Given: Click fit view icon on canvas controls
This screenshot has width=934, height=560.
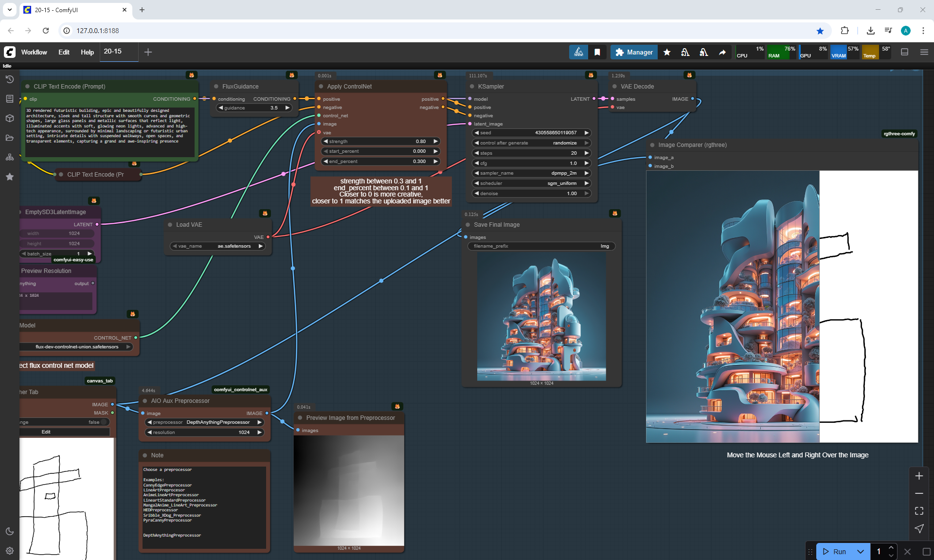Looking at the screenshot, I should point(919,511).
